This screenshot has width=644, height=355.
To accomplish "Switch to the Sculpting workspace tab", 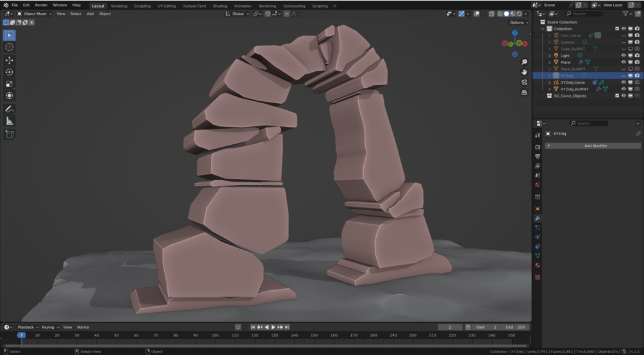I will click(142, 6).
